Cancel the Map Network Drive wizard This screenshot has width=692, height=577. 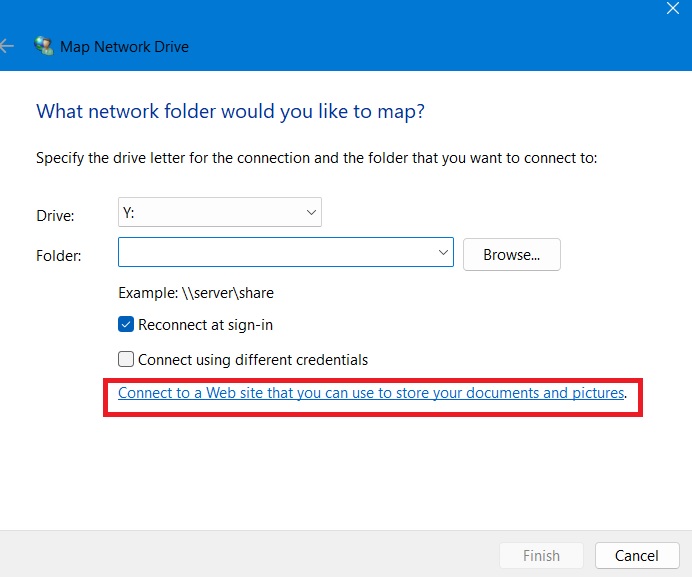(x=637, y=555)
